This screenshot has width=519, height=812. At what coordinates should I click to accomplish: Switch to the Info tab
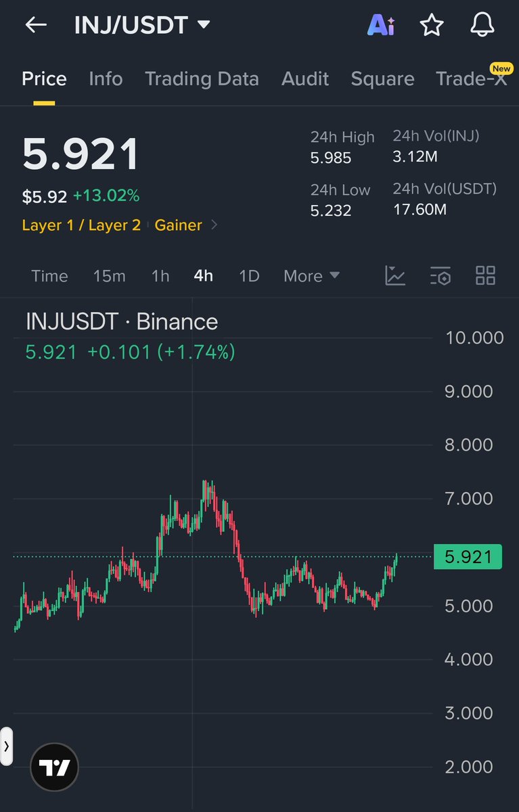[106, 78]
